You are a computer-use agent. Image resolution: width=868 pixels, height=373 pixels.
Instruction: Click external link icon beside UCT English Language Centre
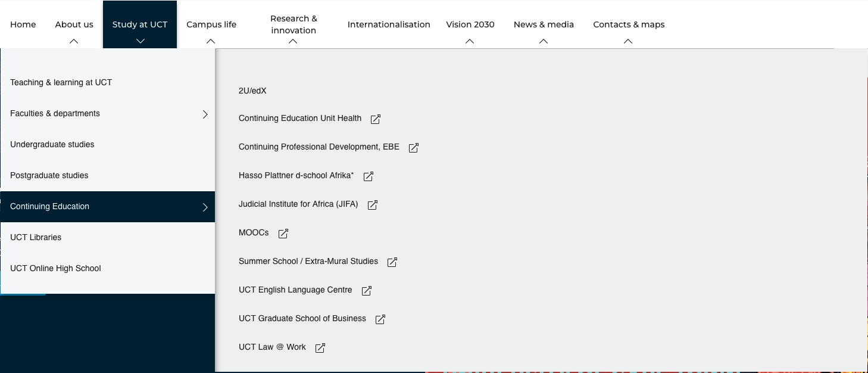point(366,291)
